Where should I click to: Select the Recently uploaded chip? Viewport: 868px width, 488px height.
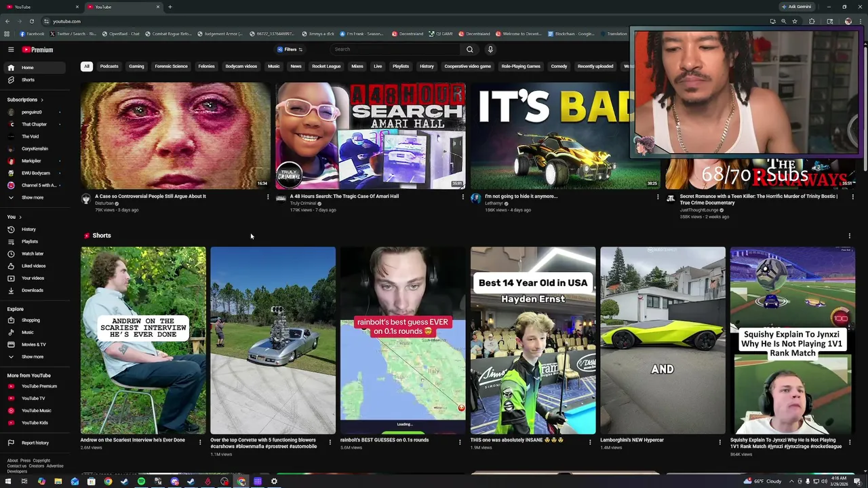point(595,66)
